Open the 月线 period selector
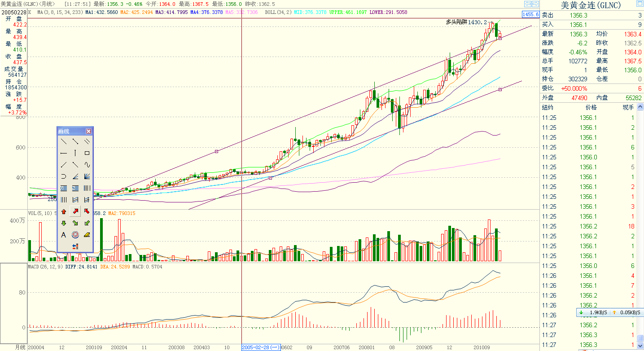 coord(20,347)
